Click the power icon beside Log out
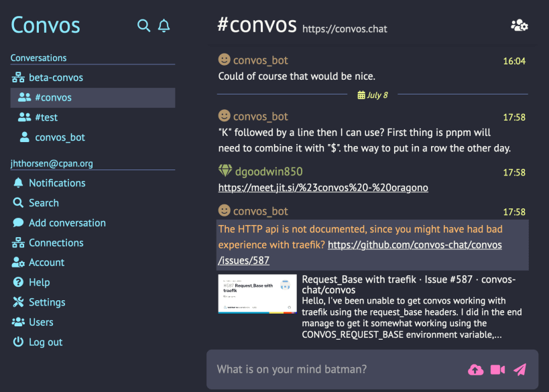The width and height of the screenshot is (549, 392). [x=18, y=342]
